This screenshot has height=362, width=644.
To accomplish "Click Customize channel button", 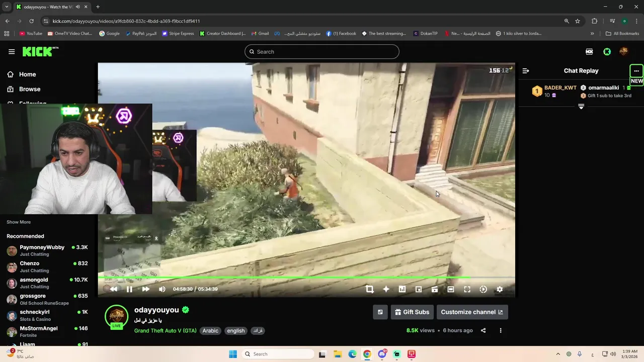I will pos(472,312).
